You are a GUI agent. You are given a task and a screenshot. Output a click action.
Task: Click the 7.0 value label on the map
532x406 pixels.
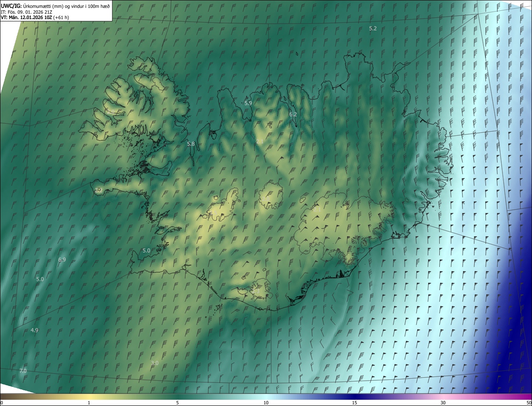tap(23, 371)
